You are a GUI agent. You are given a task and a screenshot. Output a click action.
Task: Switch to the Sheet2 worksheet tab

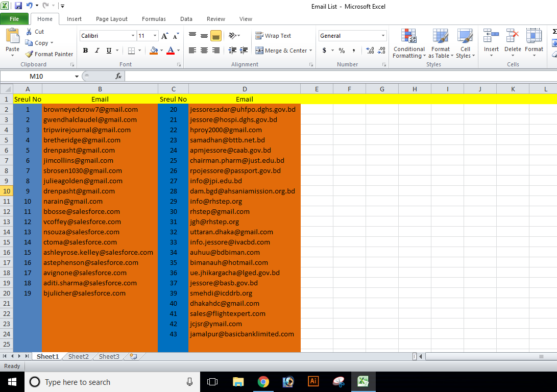tap(79, 356)
